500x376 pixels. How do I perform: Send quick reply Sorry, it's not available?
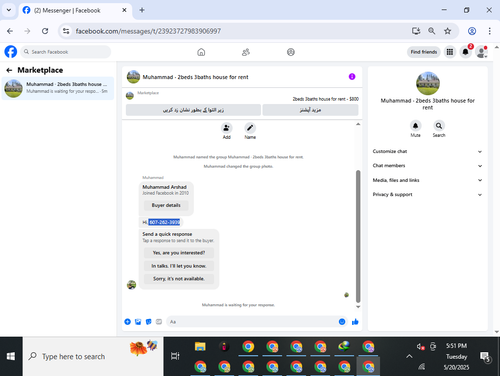click(x=179, y=279)
